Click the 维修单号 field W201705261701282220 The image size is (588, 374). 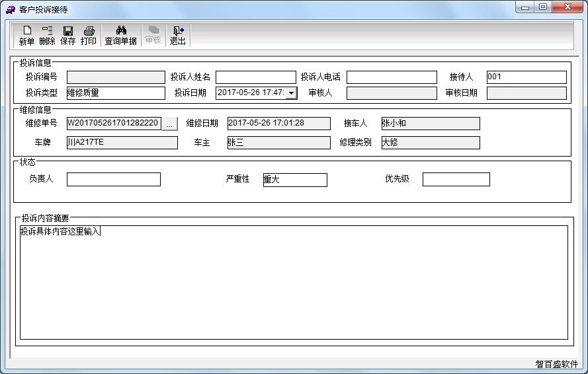coord(114,124)
